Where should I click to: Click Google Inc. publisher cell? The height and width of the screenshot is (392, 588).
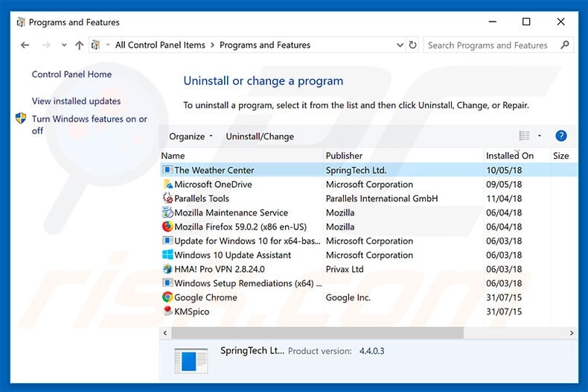click(348, 298)
